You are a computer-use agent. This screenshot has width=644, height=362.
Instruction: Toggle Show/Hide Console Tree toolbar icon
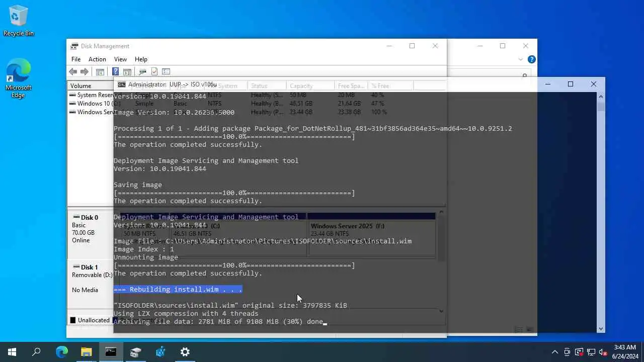[100, 72]
